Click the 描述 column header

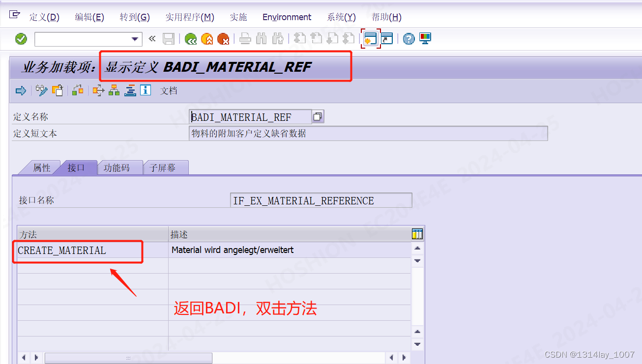(x=290, y=234)
